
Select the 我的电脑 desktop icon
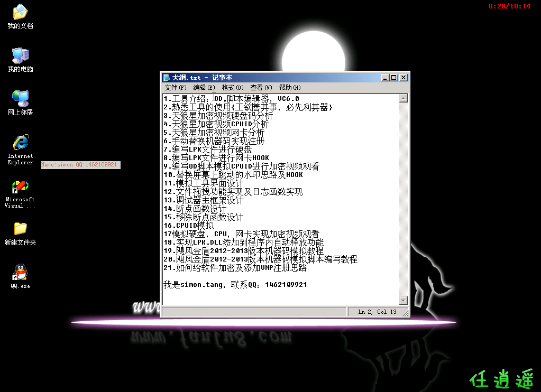point(20,55)
